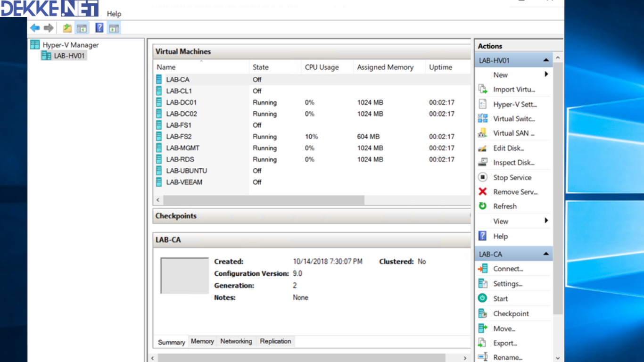Expand the View submenu in Actions
Screen dimensions: 644x362
pyautogui.click(x=546, y=221)
